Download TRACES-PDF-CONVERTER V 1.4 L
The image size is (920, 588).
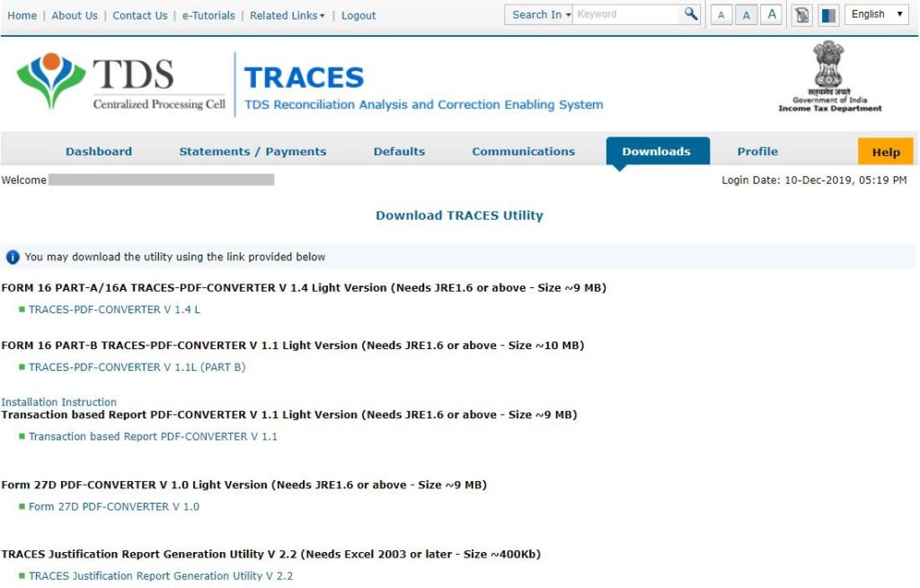(113, 309)
